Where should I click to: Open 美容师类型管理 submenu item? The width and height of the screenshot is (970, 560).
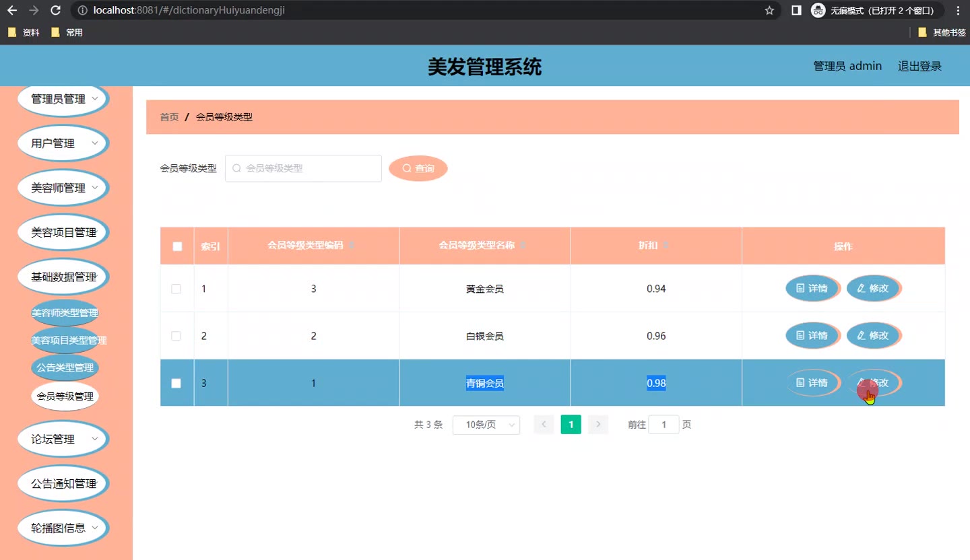[65, 313]
